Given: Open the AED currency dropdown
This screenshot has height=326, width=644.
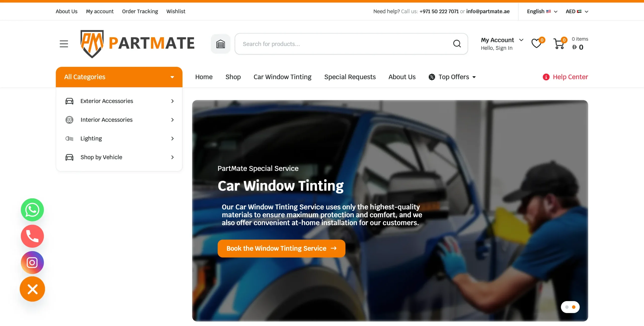Looking at the screenshot, I should (x=577, y=11).
